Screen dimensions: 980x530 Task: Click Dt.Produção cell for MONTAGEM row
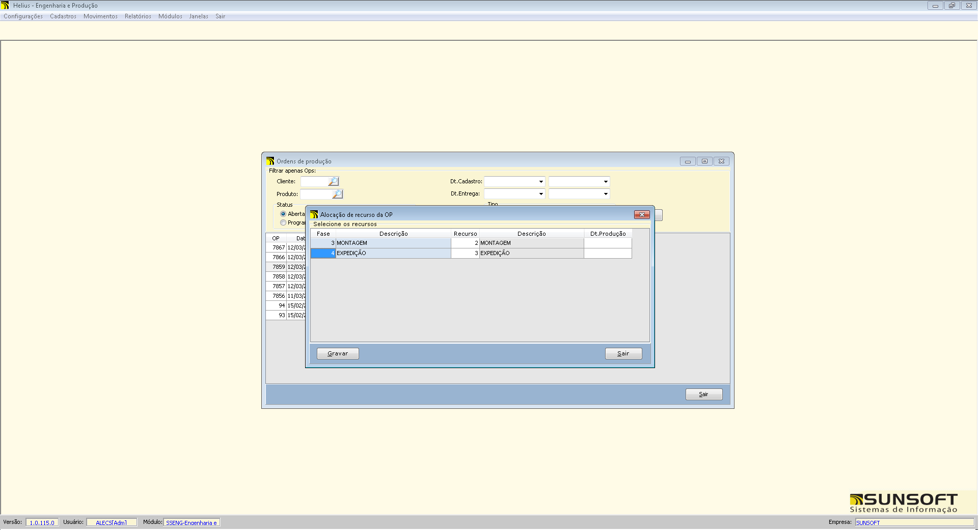tap(607, 243)
